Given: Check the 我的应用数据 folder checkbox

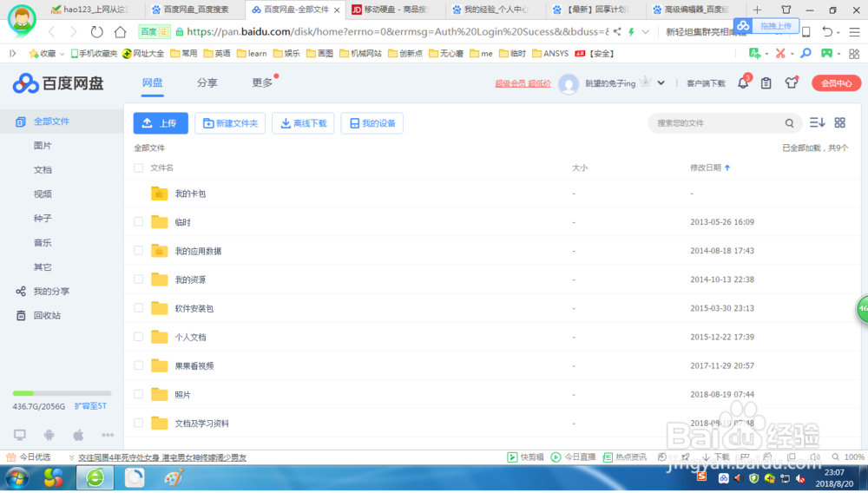Looking at the screenshot, I should coord(138,251).
